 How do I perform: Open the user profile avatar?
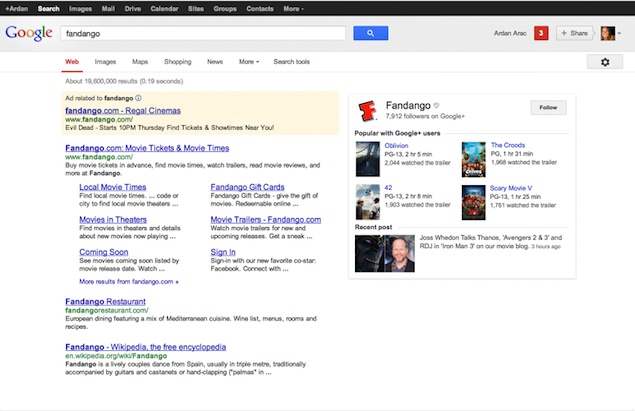tap(608, 33)
